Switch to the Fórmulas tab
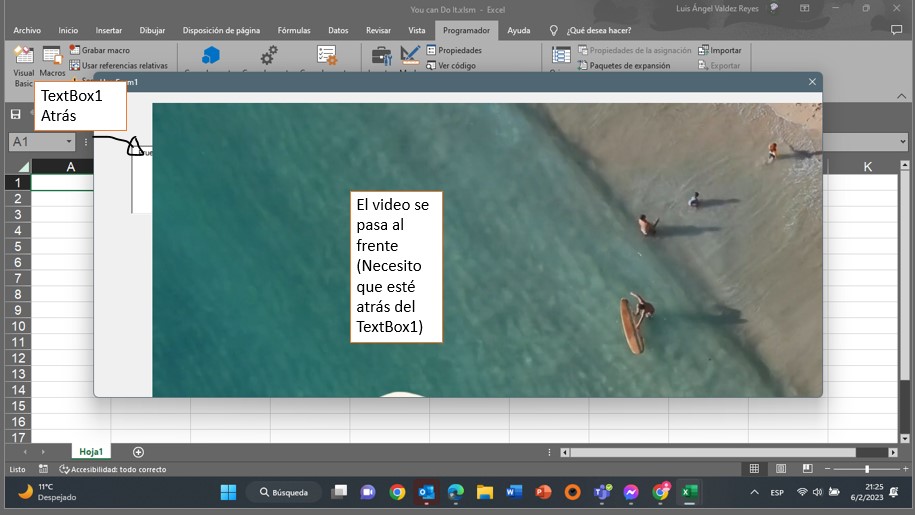 294,30
